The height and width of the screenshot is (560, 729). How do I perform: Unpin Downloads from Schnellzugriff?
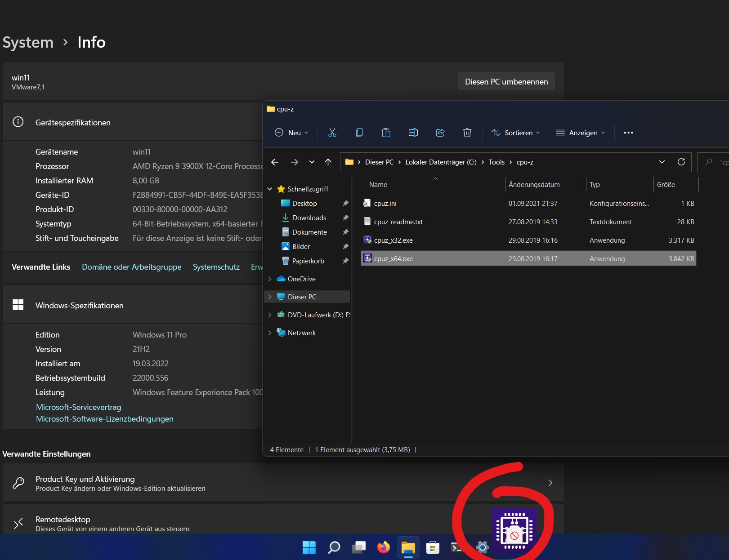pos(345,218)
